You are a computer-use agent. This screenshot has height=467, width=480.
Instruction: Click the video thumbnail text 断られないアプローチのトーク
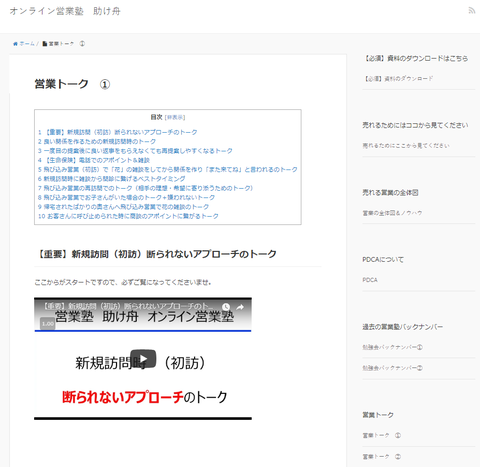145,397
